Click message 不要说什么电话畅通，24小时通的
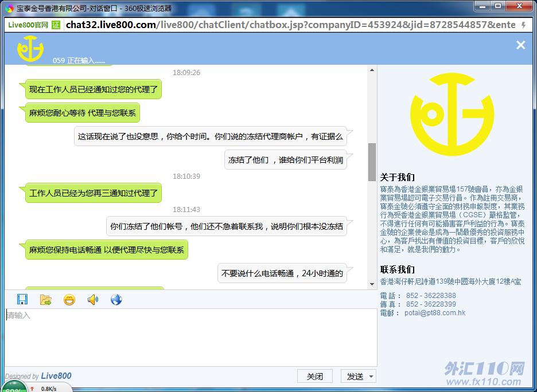This screenshot has height=392, width=537. 282,273
